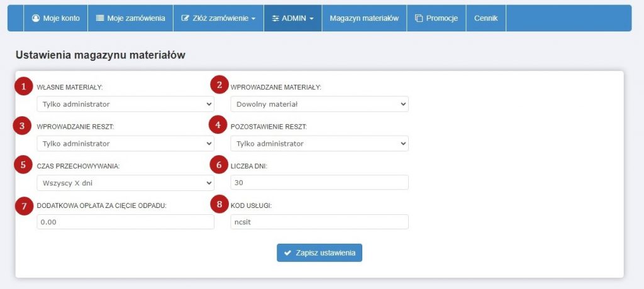Click the red number 1 badge

[x=23, y=86]
